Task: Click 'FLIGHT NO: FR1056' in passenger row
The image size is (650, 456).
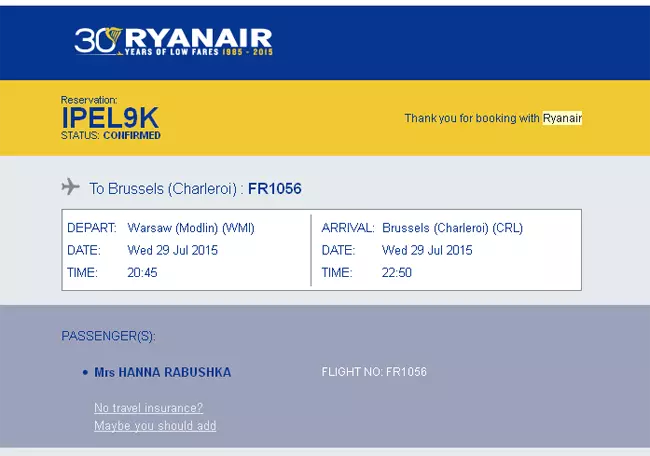Action: [374, 372]
